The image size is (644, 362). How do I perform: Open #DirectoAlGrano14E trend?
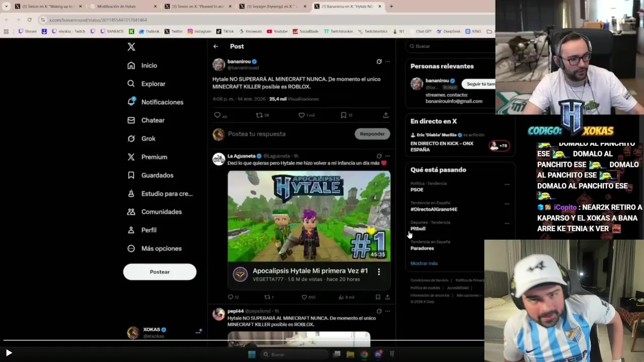434,209
